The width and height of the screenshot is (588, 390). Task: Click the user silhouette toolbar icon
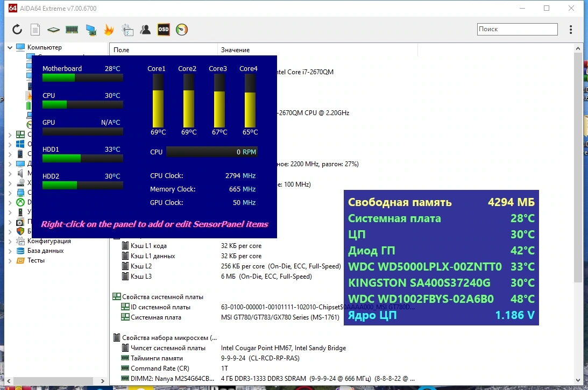coord(145,30)
